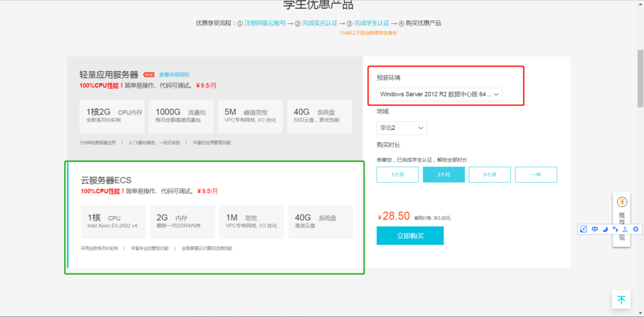
Task: Click the page vertical scrollbar thumb
Action: [x=640, y=79]
